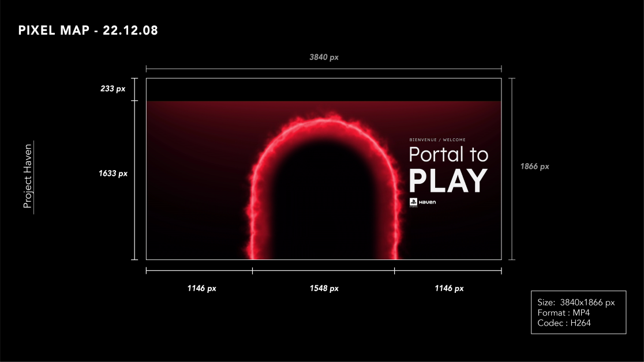Click the 'Portal to' headline text
Viewport: 644px width, 362px height.
click(448, 154)
